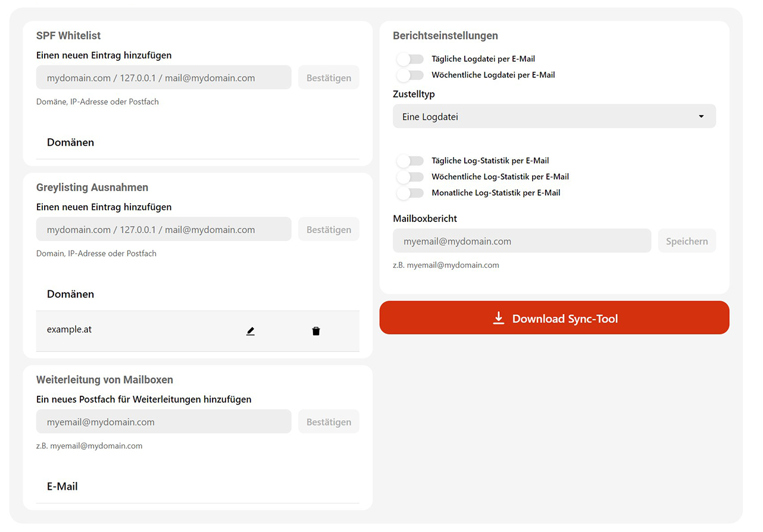Focus the Mailboxbericht email input field
763x532 pixels.
pos(522,241)
